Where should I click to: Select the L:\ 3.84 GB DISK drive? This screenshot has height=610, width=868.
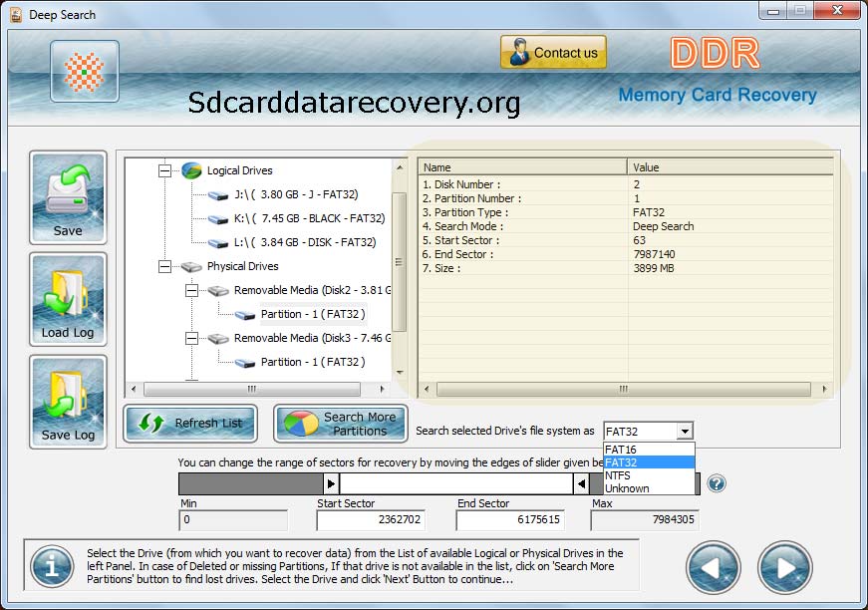point(305,242)
